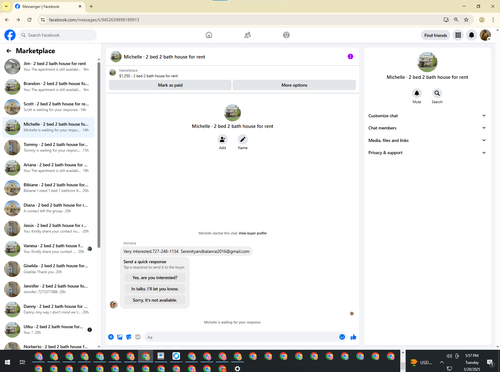This screenshot has width=500, height=372.
Task: Click the Add people icon in chat
Action: pos(222,139)
